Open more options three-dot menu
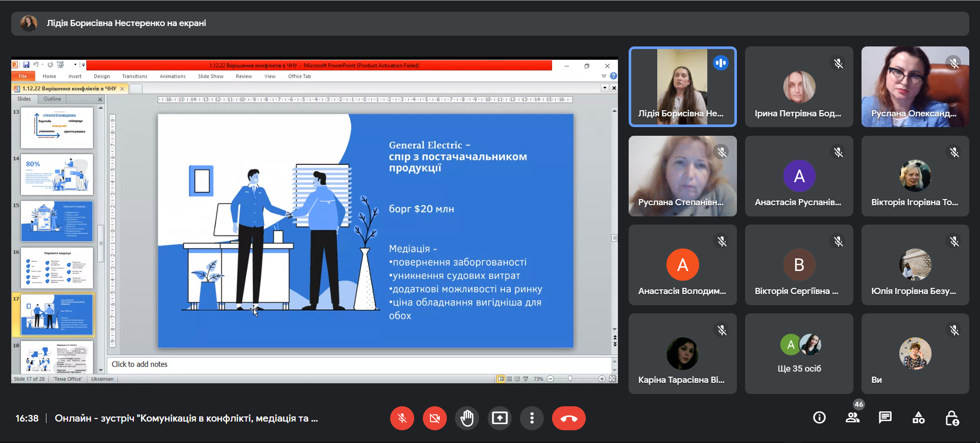 [x=532, y=419]
